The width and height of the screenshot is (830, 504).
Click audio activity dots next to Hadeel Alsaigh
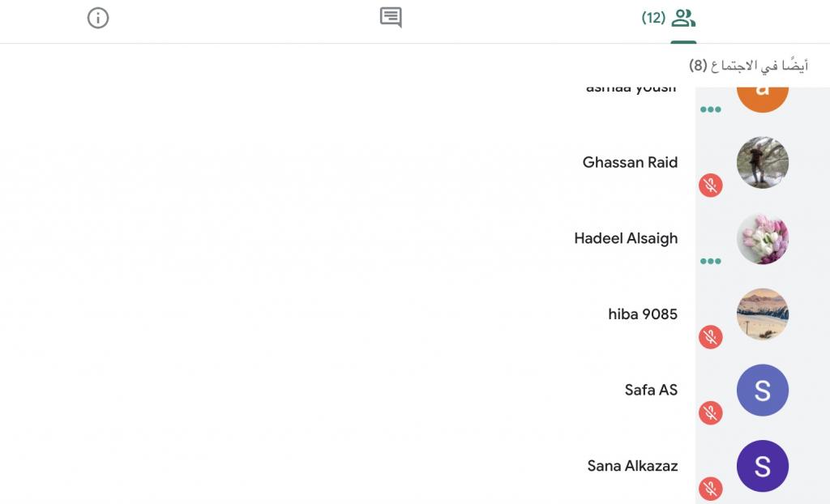[710, 261]
